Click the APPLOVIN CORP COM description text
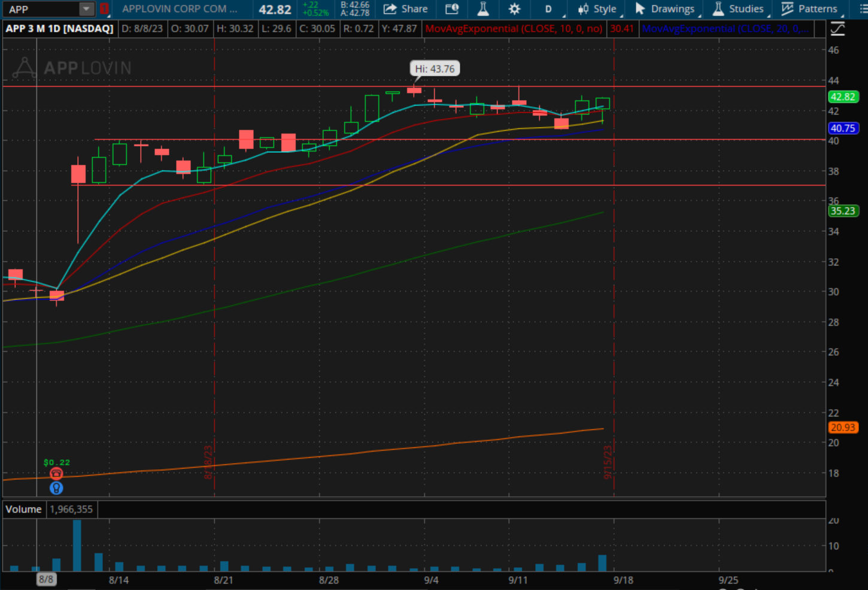This screenshot has height=590, width=868. coord(180,9)
